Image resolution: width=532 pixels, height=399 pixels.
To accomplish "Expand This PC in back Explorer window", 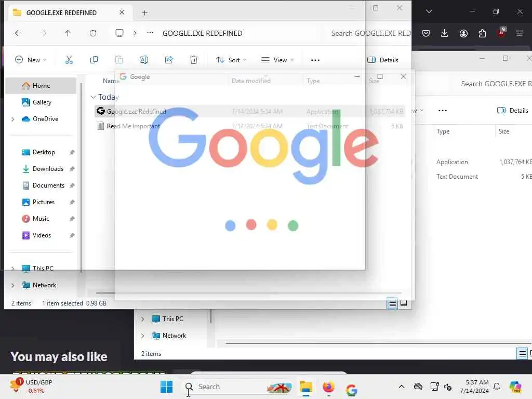I will tap(143, 319).
